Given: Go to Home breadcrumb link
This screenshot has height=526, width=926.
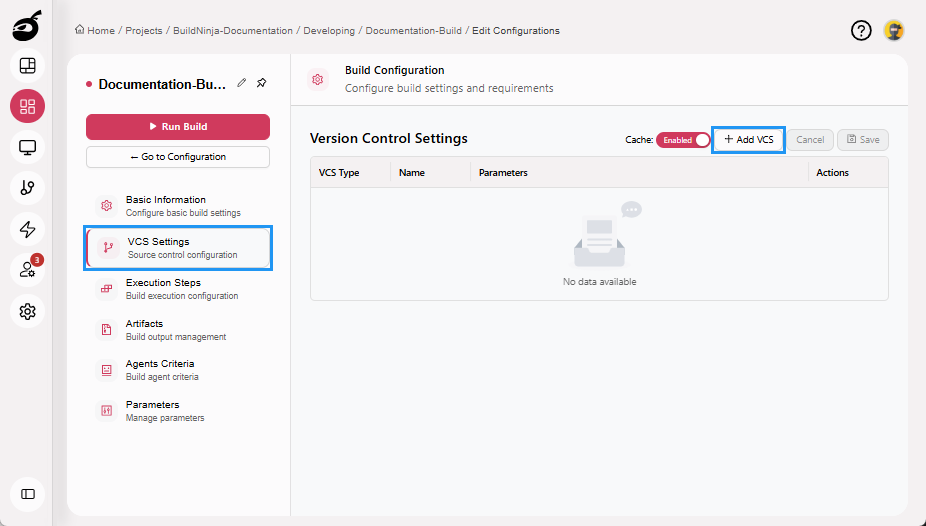Looking at the screenshot, I should tap(101, 31).
